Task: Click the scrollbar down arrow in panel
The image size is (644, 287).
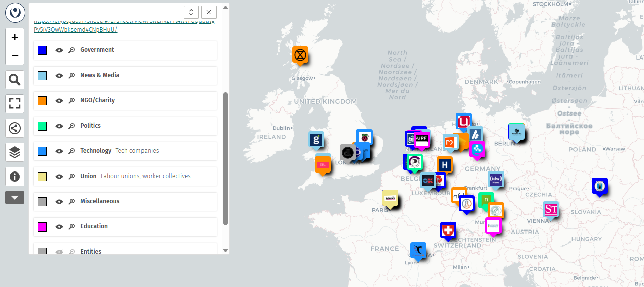Action: click(225, 250)
